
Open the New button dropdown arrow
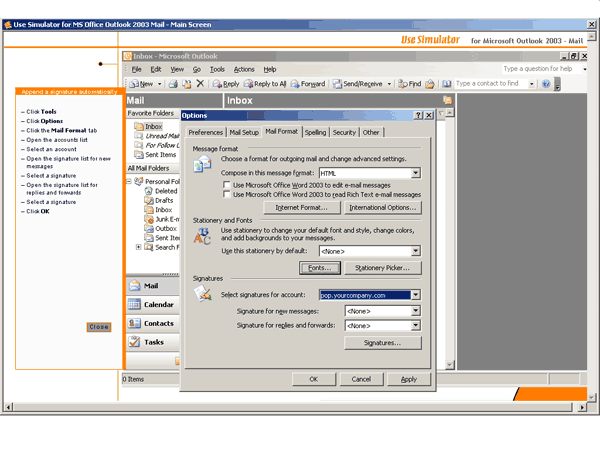tap(160, 84)
